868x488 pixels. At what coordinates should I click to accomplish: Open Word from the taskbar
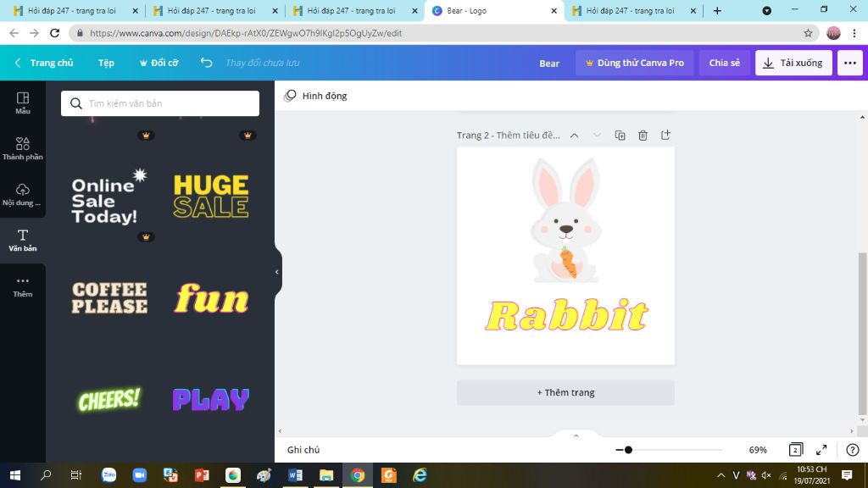(295, 475)
